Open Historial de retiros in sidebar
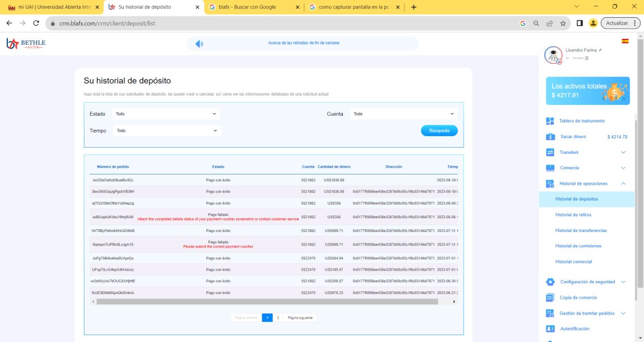This screenshot has height=342, width=644. (573, 215)
